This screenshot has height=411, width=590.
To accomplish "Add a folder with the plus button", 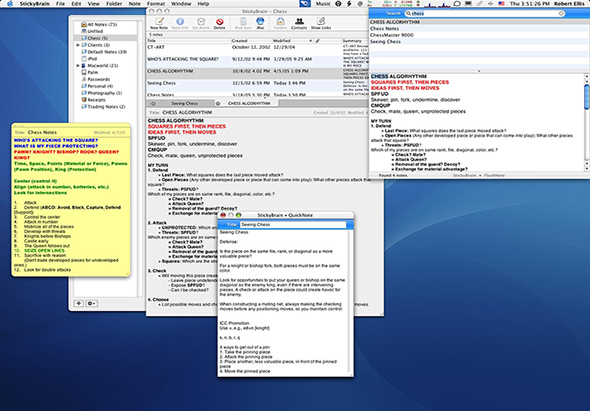I will coord(79,303).
